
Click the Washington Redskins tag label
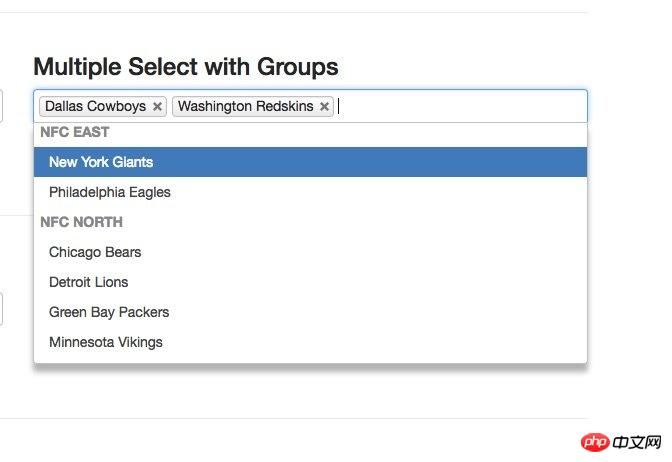[x=245, y=107]
